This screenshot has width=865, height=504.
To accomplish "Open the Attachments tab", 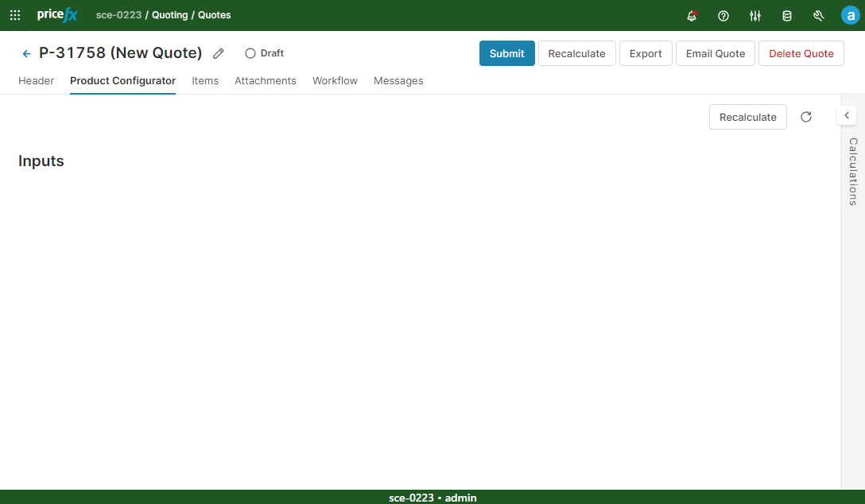I will pos(266,80).
